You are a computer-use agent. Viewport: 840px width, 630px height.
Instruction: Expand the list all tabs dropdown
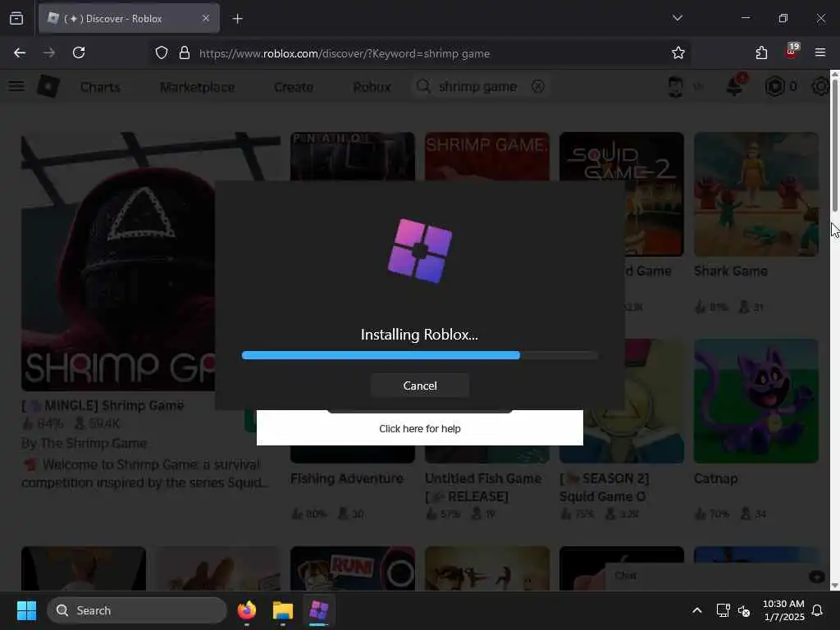click(677, 18)
